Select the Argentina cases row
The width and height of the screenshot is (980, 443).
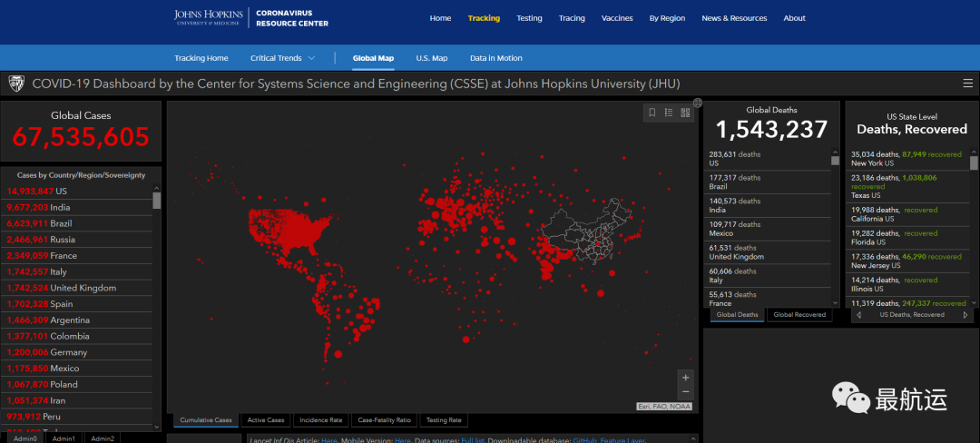[x=77, y=320]
